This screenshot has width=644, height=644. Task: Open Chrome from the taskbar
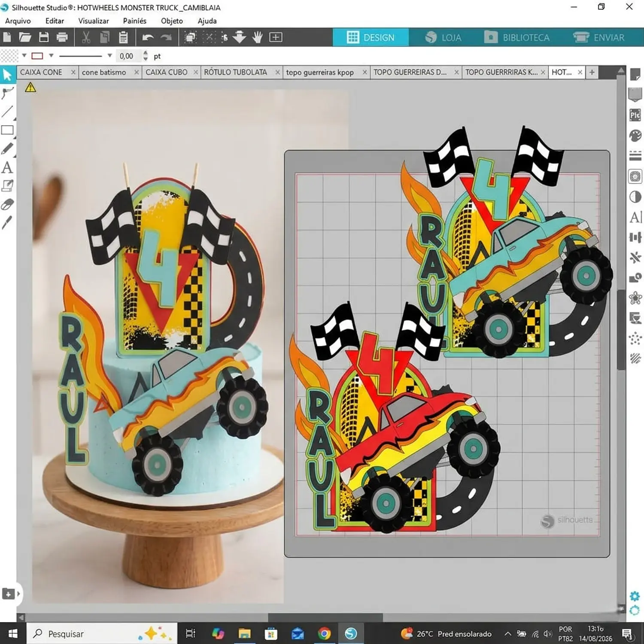325,634
